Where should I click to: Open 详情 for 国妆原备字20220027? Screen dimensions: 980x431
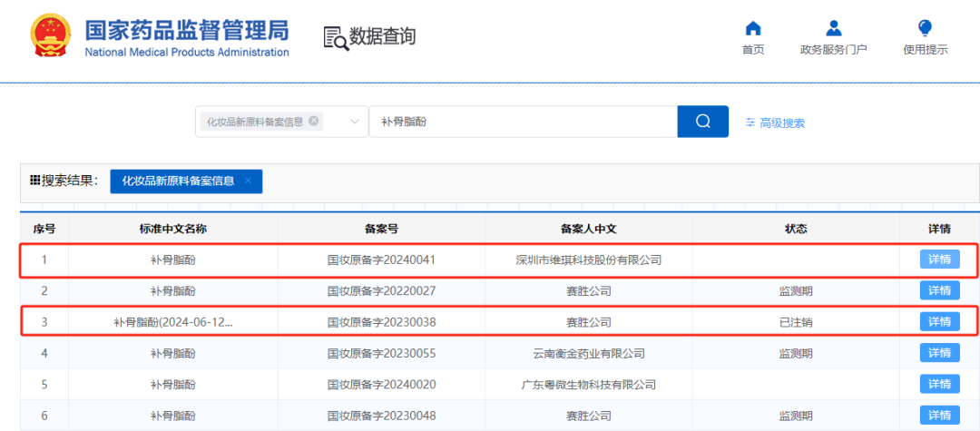tap(939, 290)
